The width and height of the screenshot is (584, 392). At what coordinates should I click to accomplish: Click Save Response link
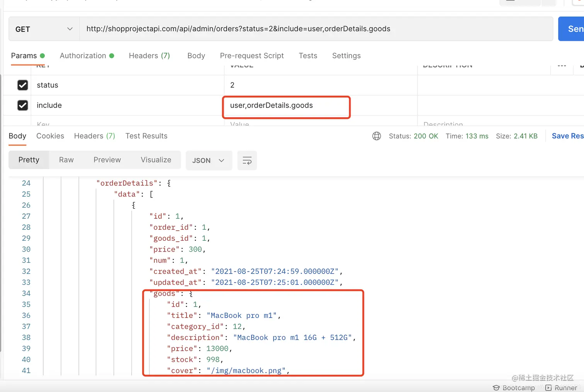click(x=568, y=136)
